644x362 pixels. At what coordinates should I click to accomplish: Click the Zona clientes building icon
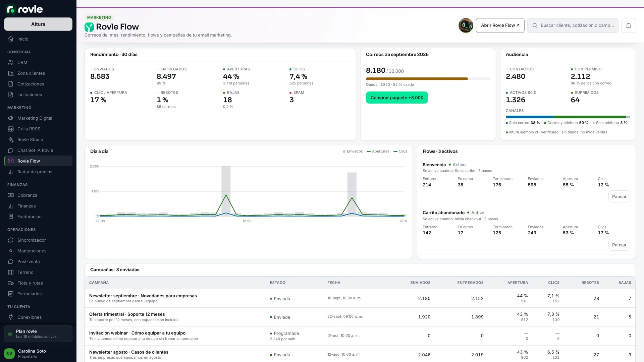[11, 73]
